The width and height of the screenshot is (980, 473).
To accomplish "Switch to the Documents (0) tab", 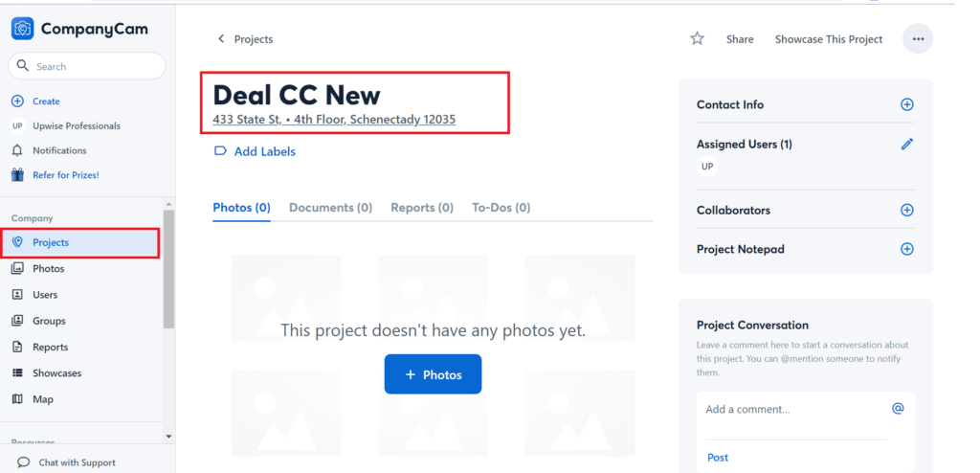I will point(330,208).
